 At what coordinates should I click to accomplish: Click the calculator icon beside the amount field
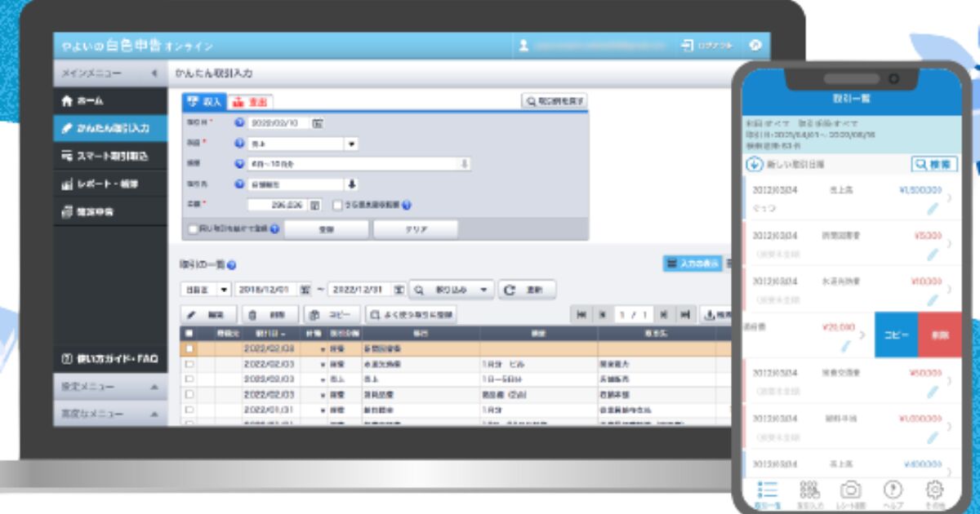pos(316,206)
